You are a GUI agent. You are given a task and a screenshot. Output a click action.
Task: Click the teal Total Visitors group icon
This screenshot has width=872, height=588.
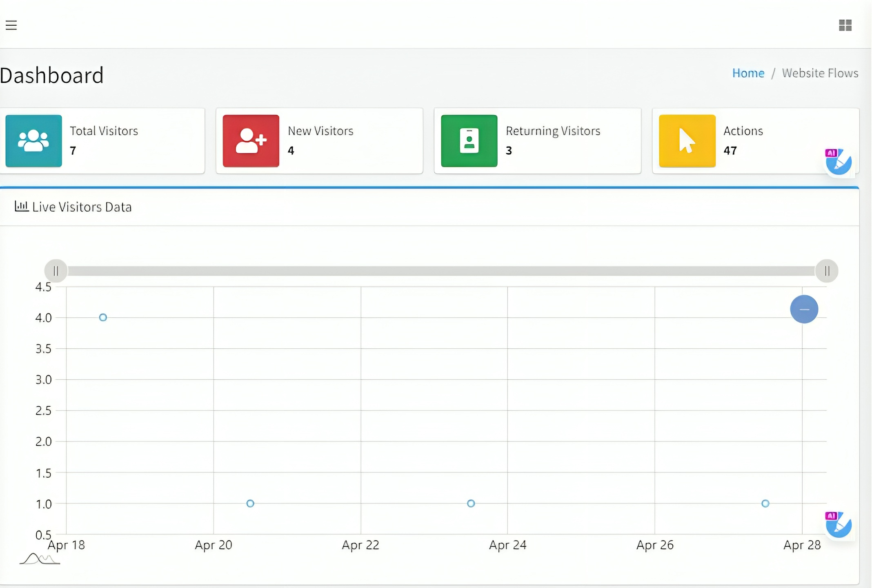click(33, 141)
